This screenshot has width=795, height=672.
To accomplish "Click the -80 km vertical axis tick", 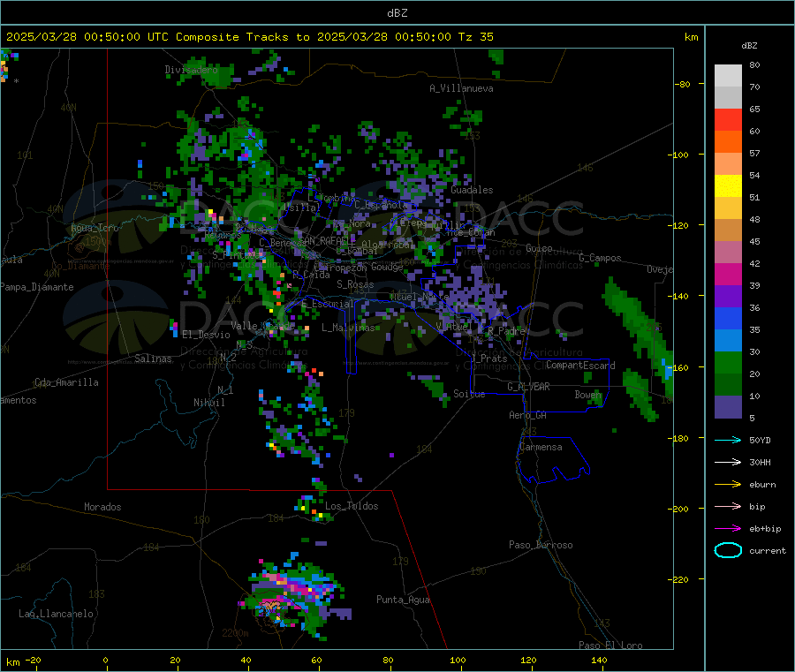I will click(683, 84).
